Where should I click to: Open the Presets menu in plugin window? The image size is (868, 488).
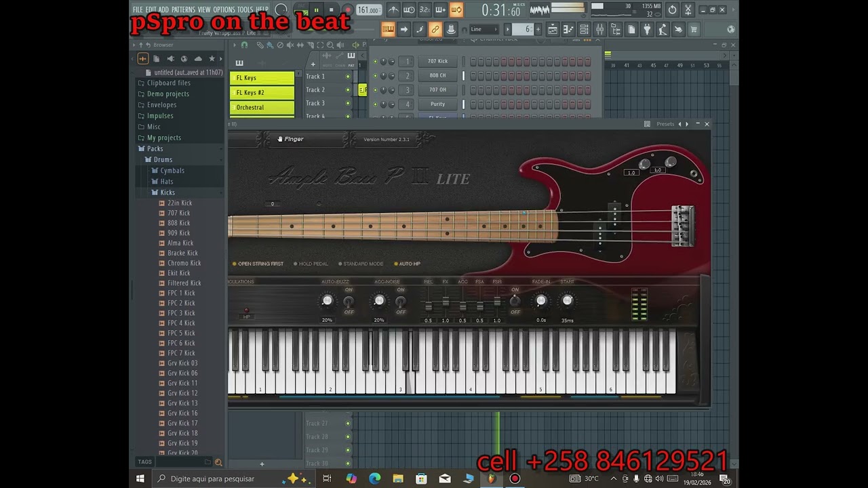click(665, 124)
